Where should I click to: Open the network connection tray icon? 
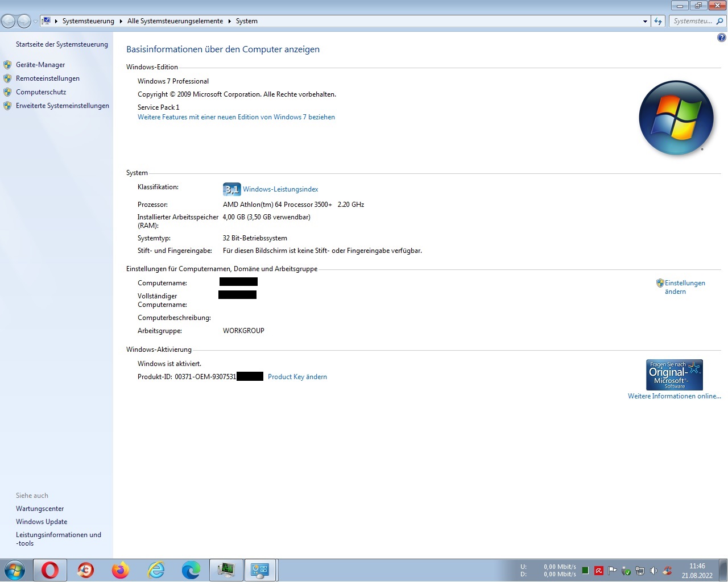coord(640,571)
